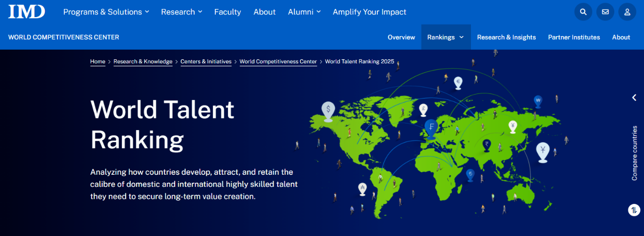Open the search magnifier icon
Image resolution: width=644 pixels, height=236 pixels.
point(583,12)
